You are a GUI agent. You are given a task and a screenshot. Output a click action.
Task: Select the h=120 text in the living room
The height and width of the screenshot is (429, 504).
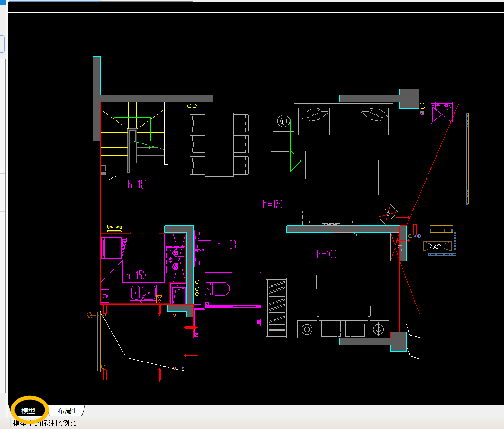[273, 204]
